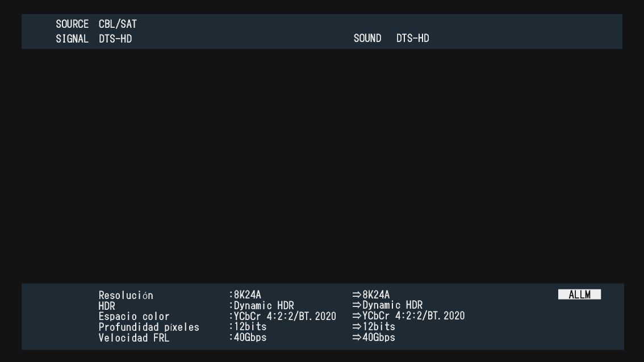Click the output ⇒Dynamic HDR value
Image resolution: width=644 pixels, height=362 pixels.
(x=387, y=305)
